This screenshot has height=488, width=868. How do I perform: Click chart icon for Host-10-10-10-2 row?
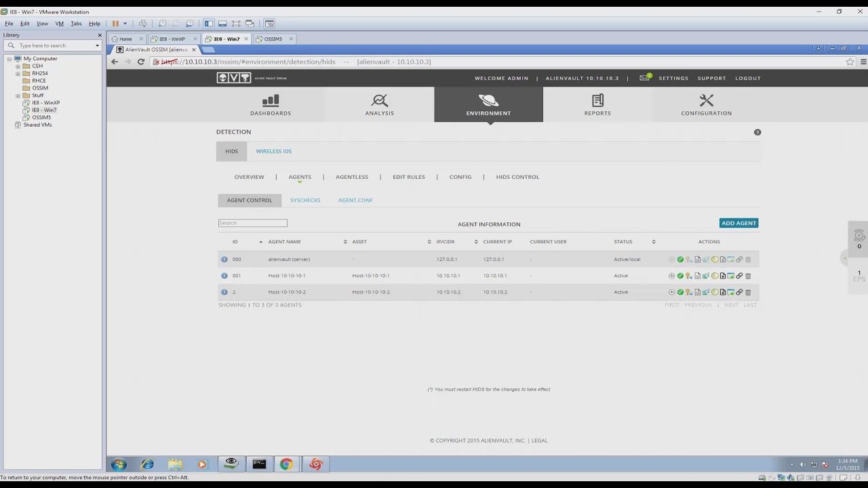click(706, 292)
